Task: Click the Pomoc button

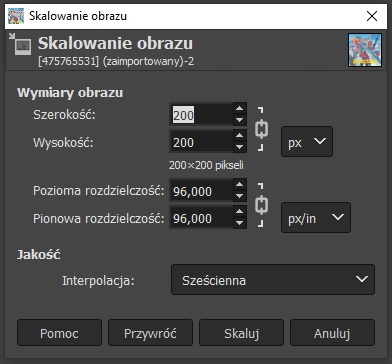Action: (x=59, y=333)
